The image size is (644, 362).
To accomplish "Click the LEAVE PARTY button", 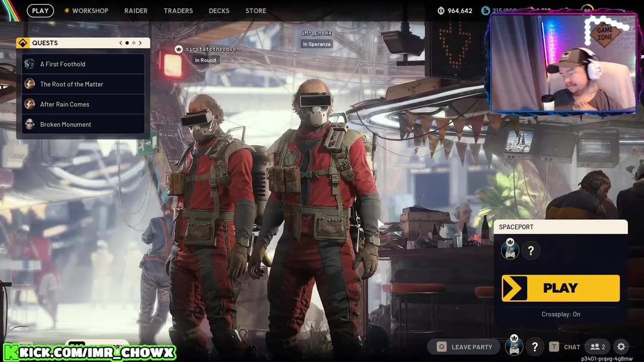I will pyautogui.click(x=464, y=347).
